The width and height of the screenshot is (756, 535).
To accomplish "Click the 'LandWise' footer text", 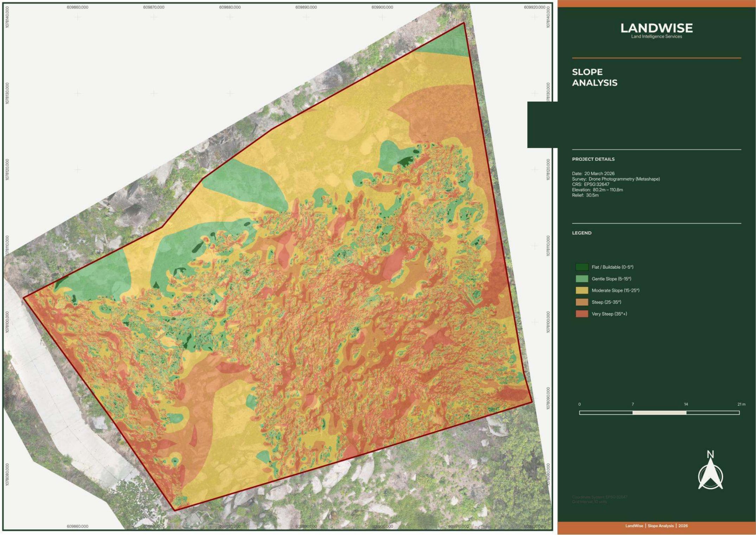I will (634, 526).
